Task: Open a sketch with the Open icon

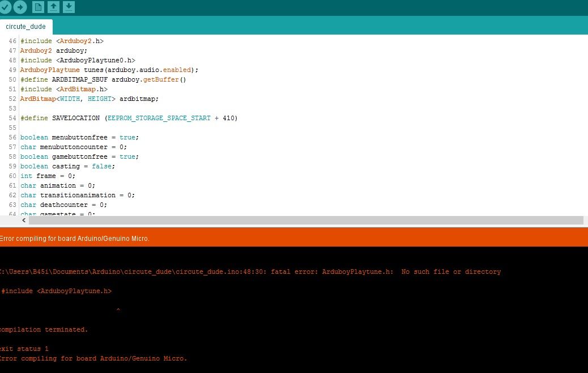Action: click(x=53, y=7)
